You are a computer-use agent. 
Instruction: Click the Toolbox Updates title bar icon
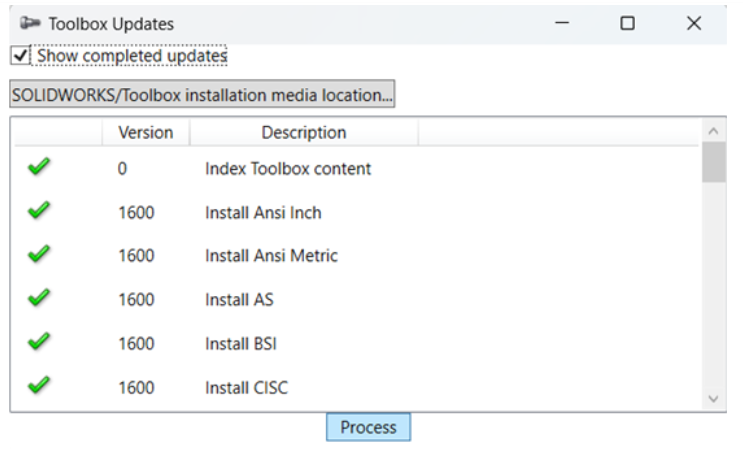(x=30, y=23)
